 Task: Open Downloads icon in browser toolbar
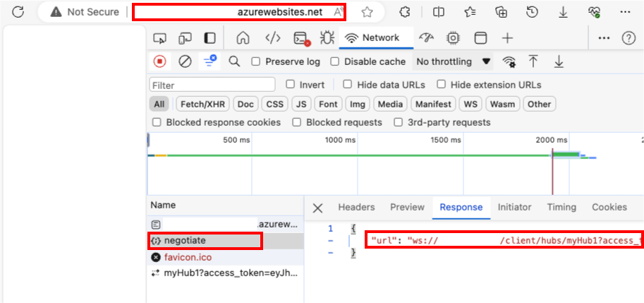[x=563, y=12]
